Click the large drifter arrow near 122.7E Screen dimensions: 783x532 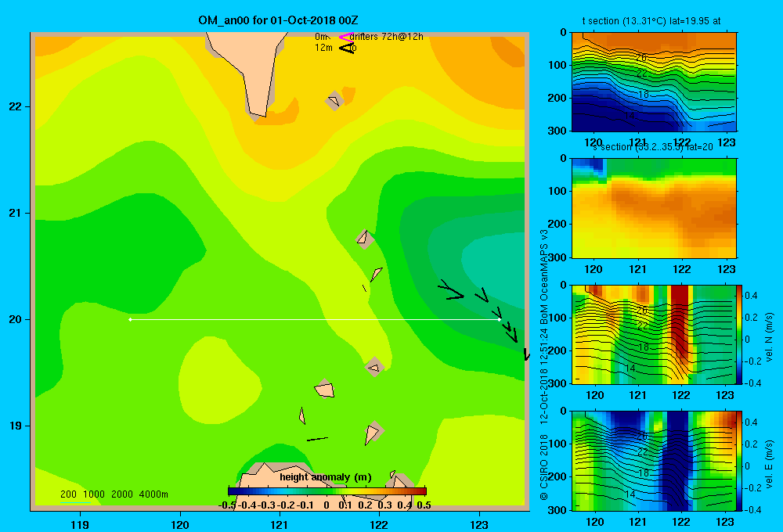click(x=452, y=290)
